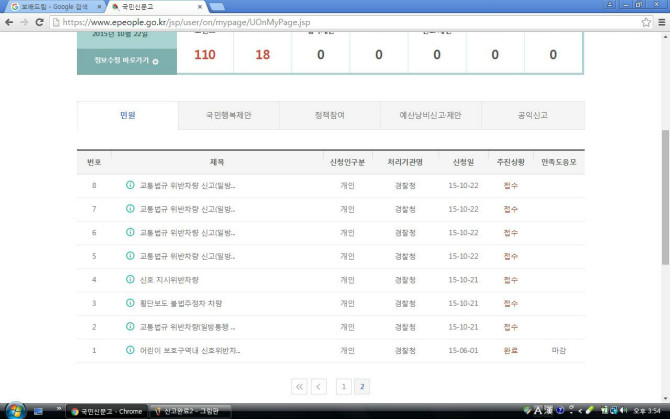
Task: Switch to the 국민행복제안 tab
Action: point(229,115)
